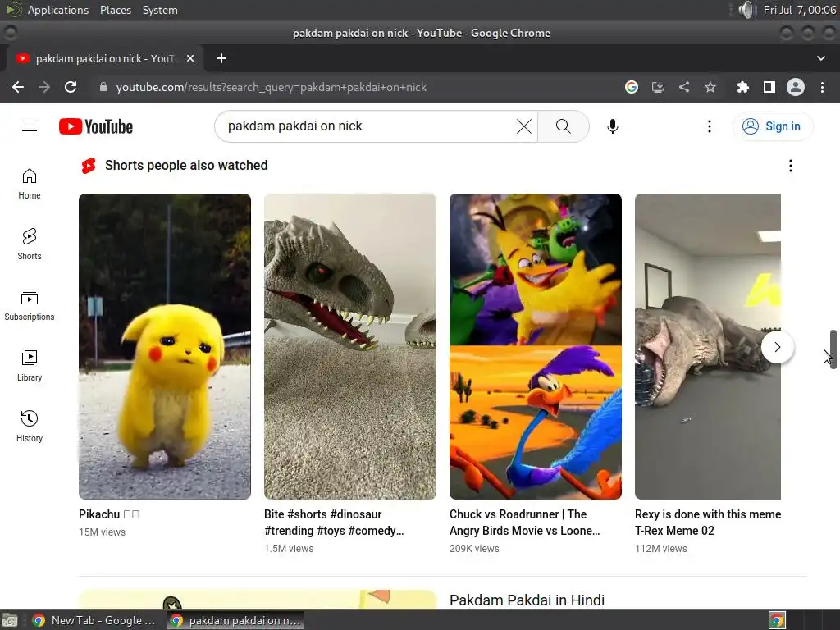Select the pakdam pakdai YouTube browser tab
The width and height of the screenshot is (840, 630).
[105, 58]
